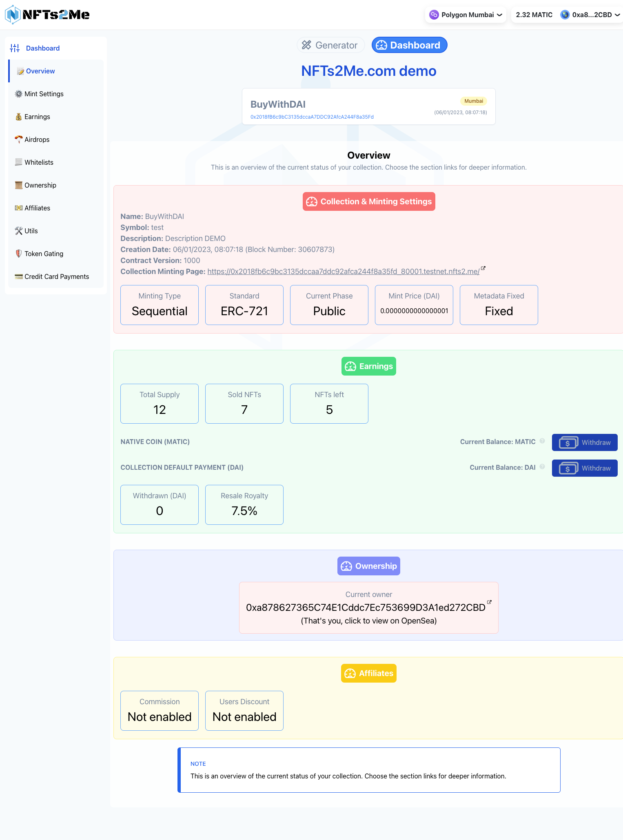Expand the 0xa8...2CBD wallet account menu
Image resolution: width=623 pixels, height=840 pixels.
[x=592, y=15]
